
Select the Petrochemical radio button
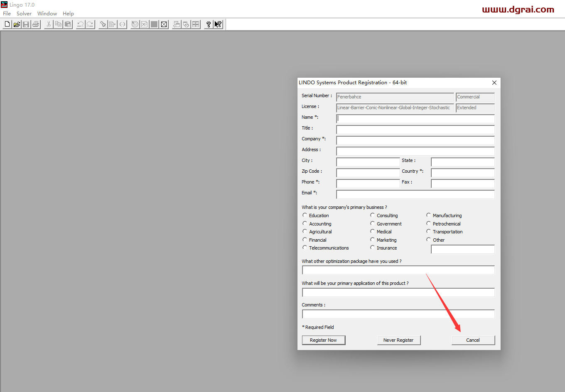pos(429,223)
